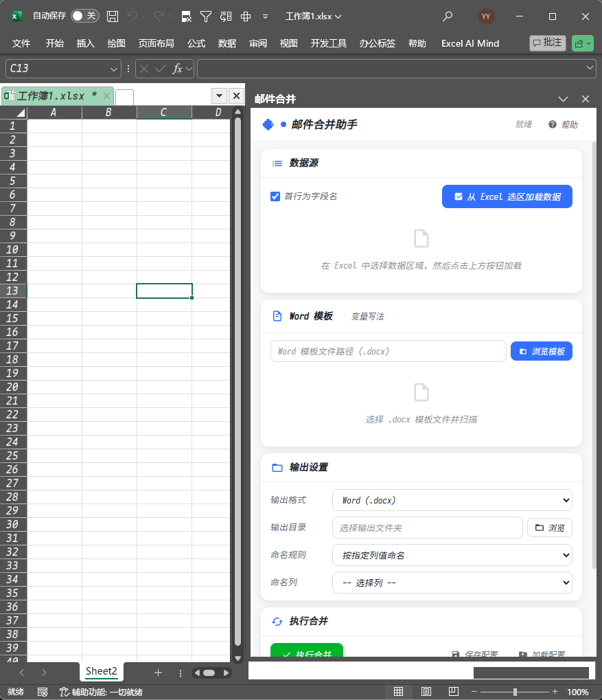Add a new sheet with the plus icon

tap(158, 673)
